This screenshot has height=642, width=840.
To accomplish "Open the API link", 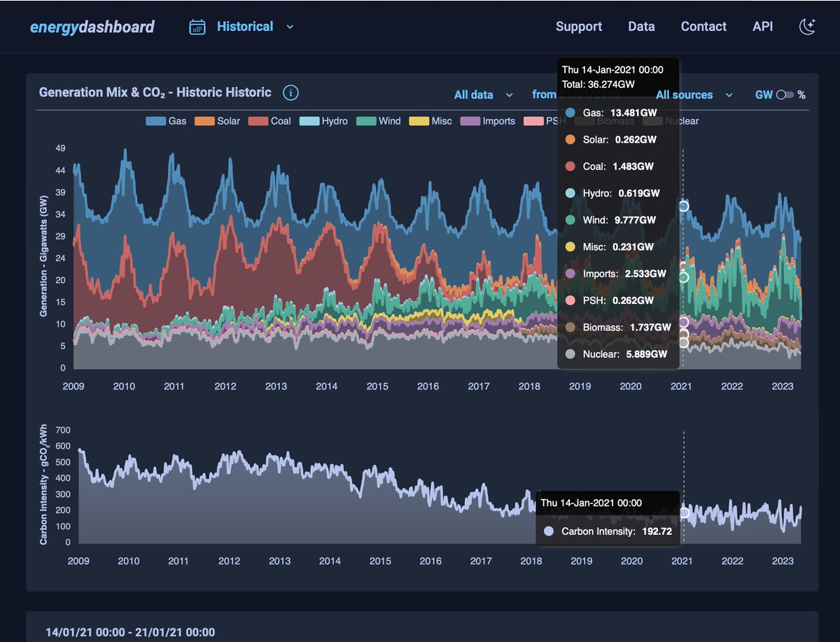I will point(763,27).
